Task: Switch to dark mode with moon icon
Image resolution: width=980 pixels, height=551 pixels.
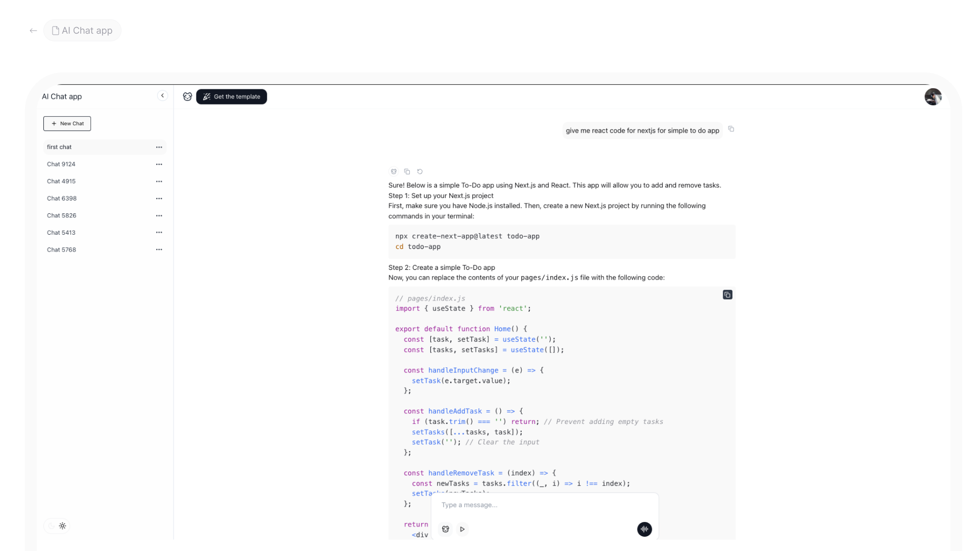Action: point(51,526)
